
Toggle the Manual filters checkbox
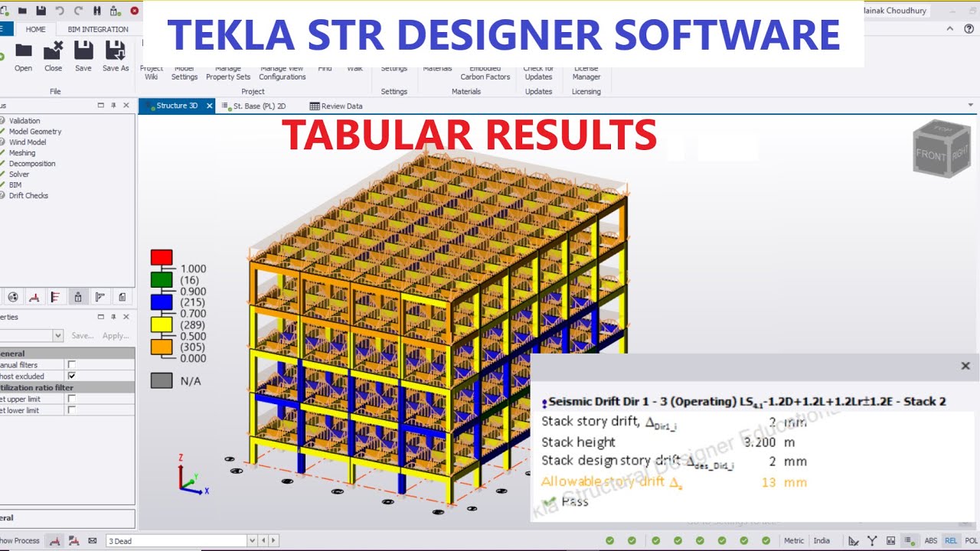71,365
